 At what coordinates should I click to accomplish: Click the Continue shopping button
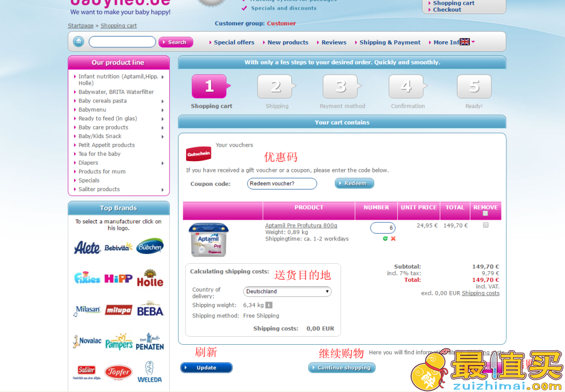click(x=341, y=367)
